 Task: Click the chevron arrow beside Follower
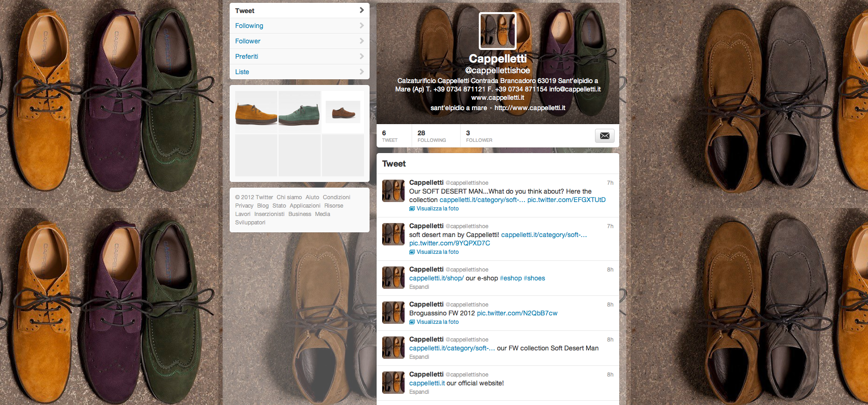point(362,41)
